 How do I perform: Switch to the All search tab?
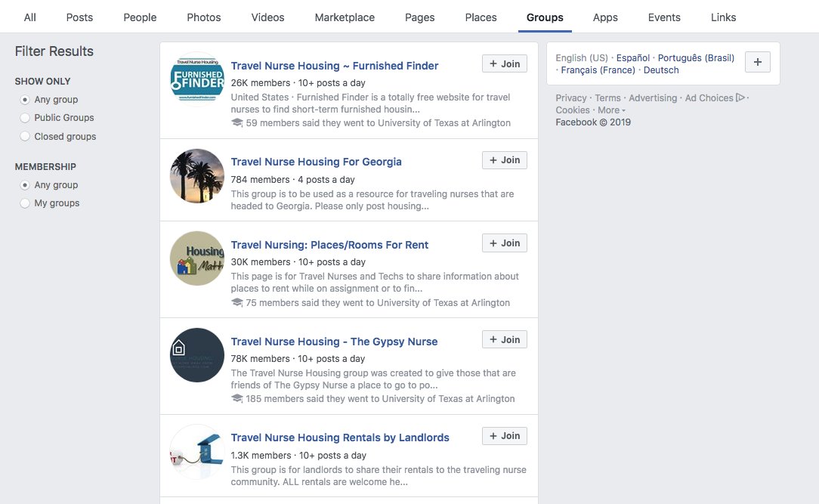[x=29, y=17]
